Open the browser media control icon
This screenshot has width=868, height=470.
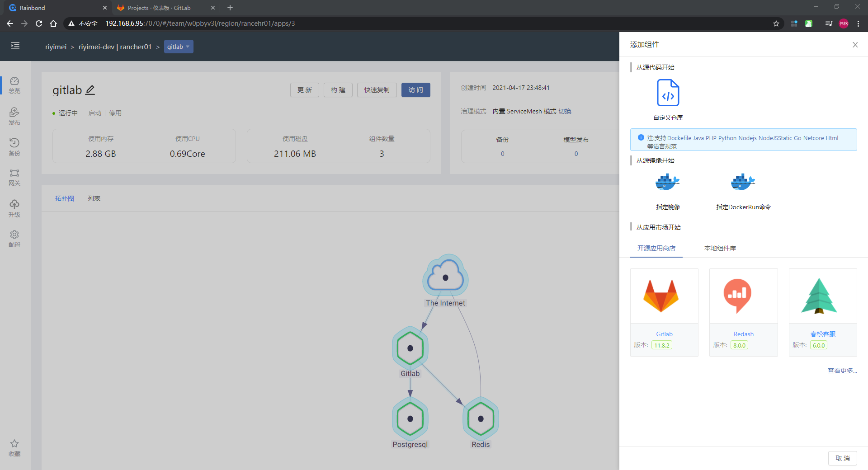[x=829, y=23]
